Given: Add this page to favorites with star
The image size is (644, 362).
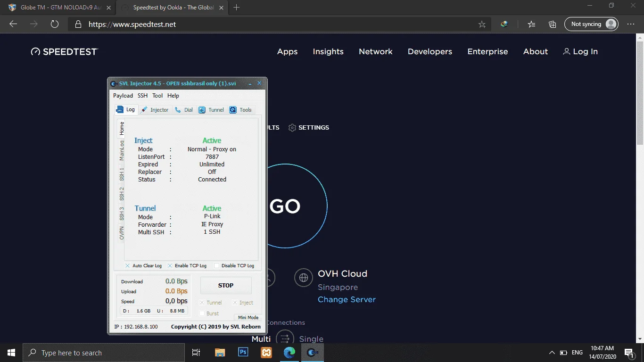Looking at the screenshot, I should coord(482,24).
